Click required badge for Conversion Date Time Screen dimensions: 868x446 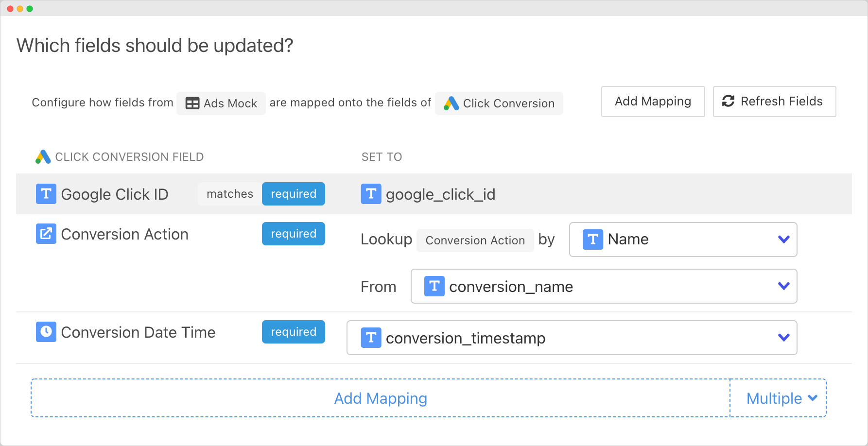[x=293, y=332]
